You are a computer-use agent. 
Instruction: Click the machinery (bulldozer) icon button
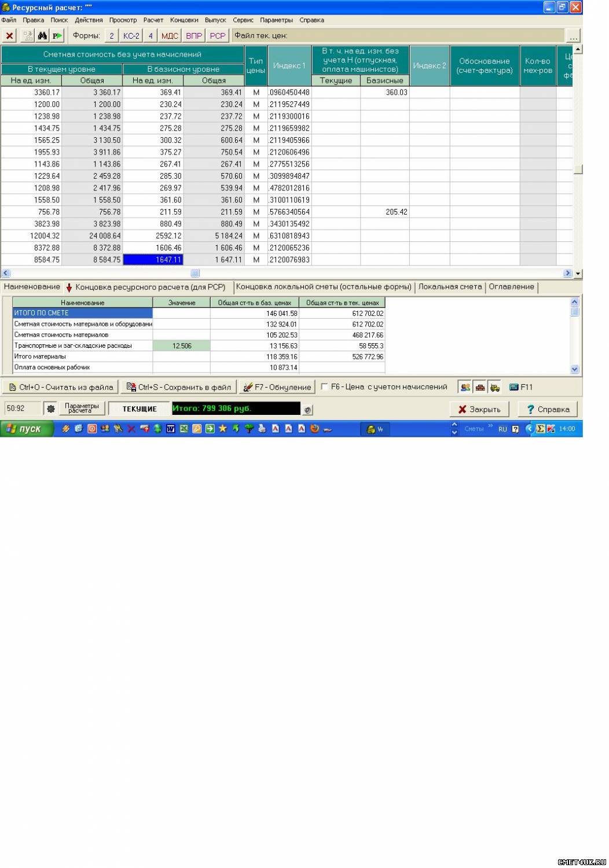pos(494,387)
